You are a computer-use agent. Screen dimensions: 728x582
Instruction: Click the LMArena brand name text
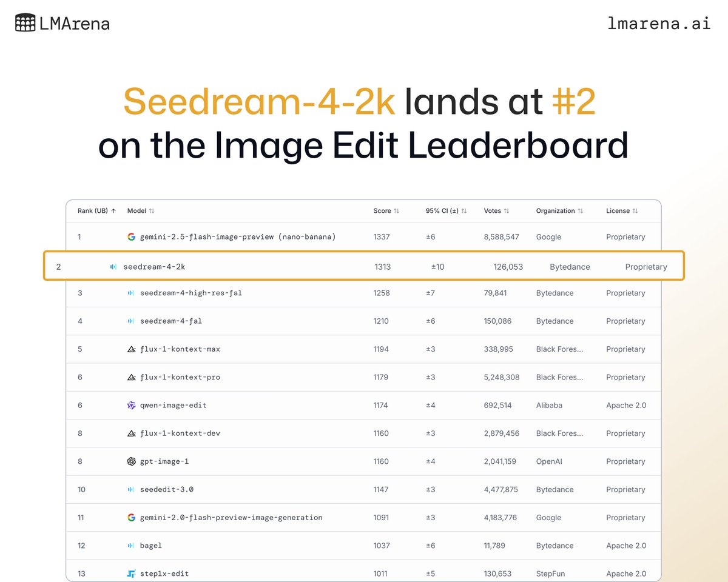coord(75,24)
